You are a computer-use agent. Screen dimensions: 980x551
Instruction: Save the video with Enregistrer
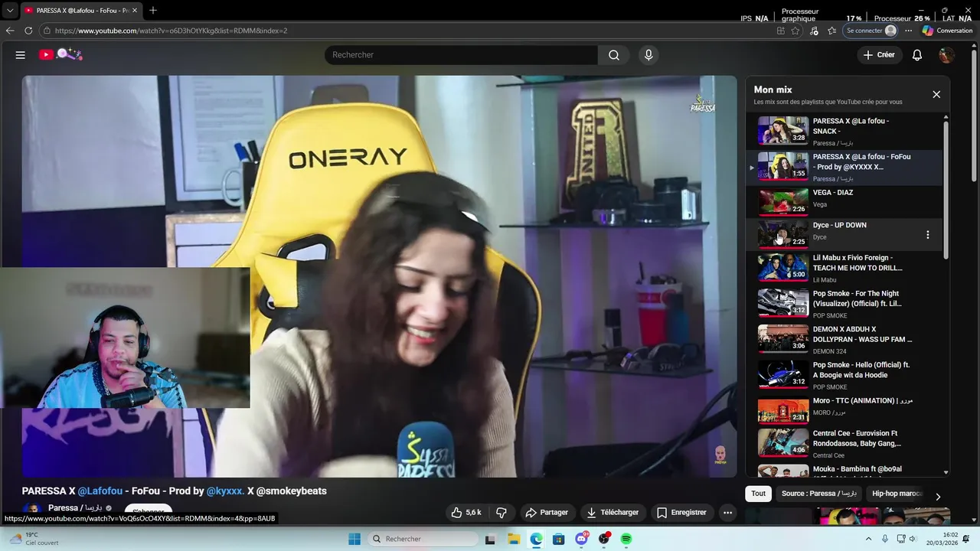coord(681,512)
